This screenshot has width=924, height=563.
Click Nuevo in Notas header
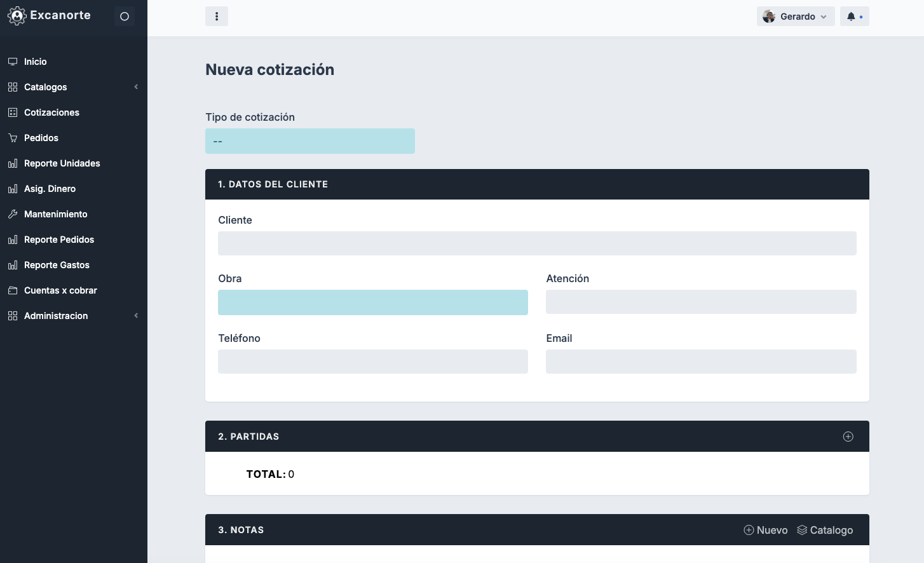pos(766,530)
